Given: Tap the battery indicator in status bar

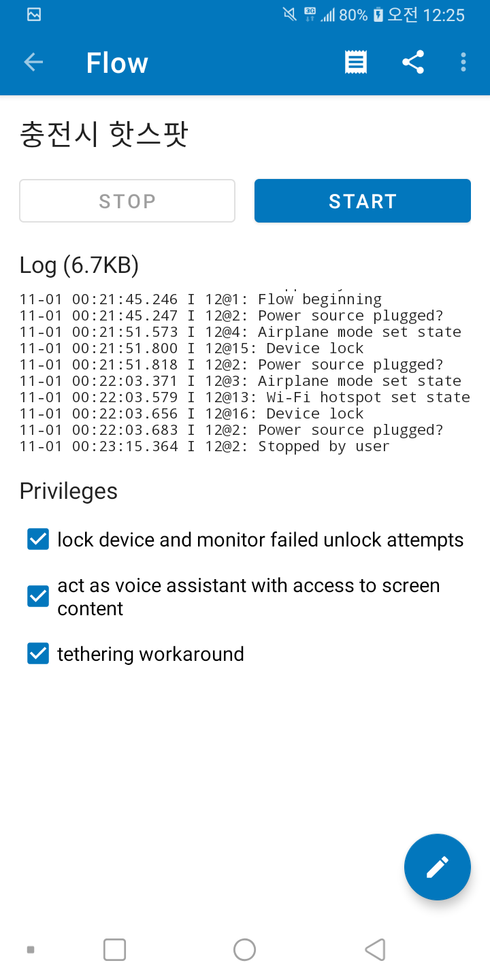Looking at the screenshot, I should coord(378,15).
